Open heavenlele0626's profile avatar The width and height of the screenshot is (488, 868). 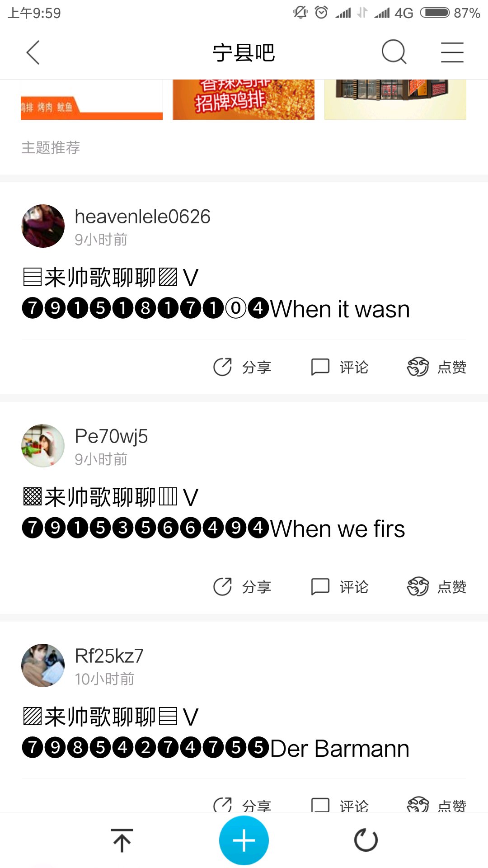43,226
